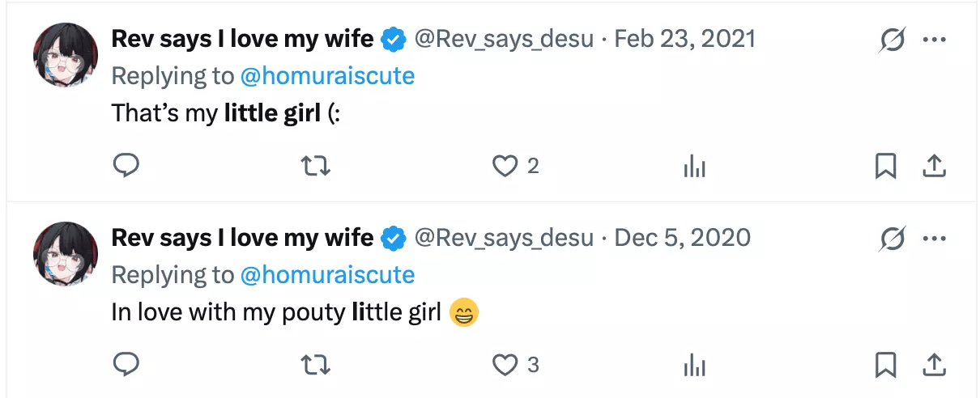
Task: Like the tweet with 3 likes
Action: 505,365
